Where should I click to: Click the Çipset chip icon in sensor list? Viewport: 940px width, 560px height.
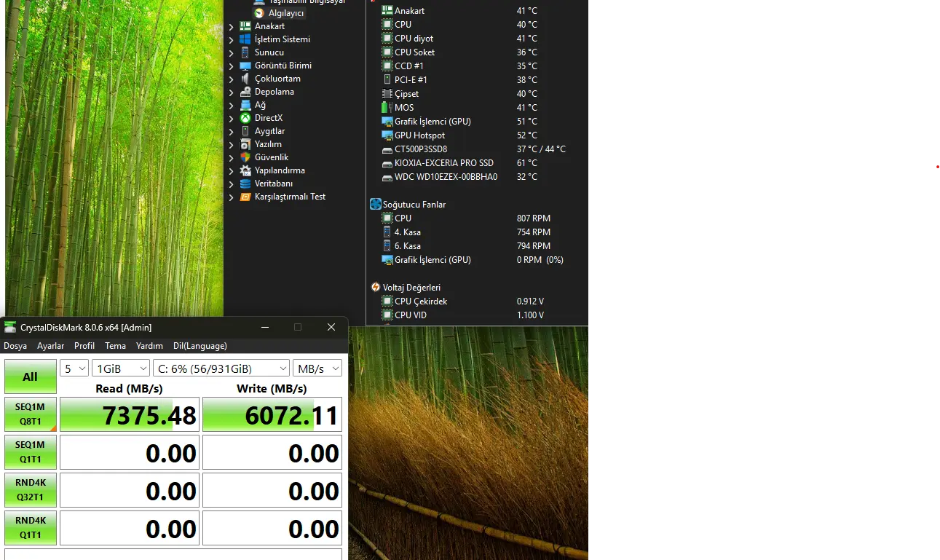(x=387, y=94)
